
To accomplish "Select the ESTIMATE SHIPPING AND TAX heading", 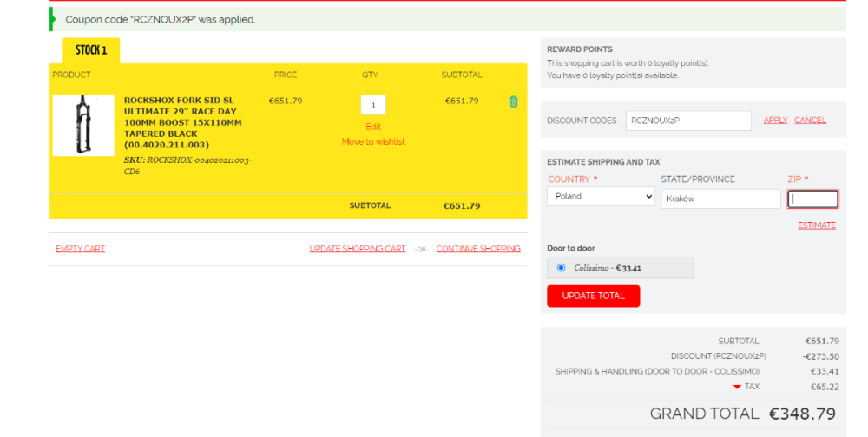I will click(x=603, y=162).
